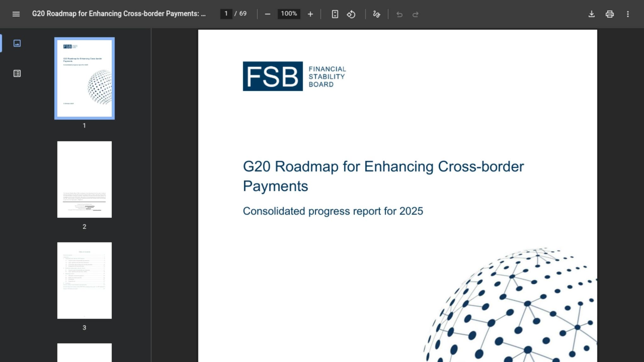The width and height of the screenshot is (644, 362).
Task: Activate the draw annotation tool
Action: click(x=377, y=14)
